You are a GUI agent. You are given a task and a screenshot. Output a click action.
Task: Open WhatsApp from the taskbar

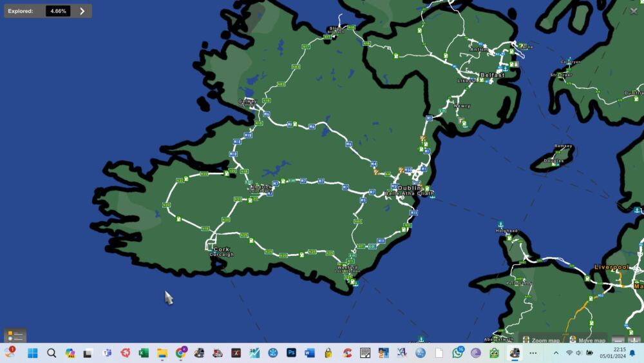click(457, 353)
